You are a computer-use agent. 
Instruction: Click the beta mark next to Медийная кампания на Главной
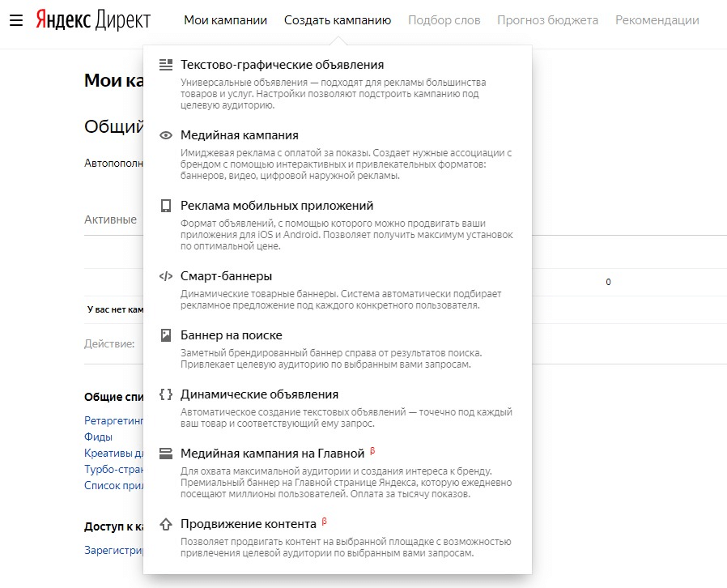372,451
